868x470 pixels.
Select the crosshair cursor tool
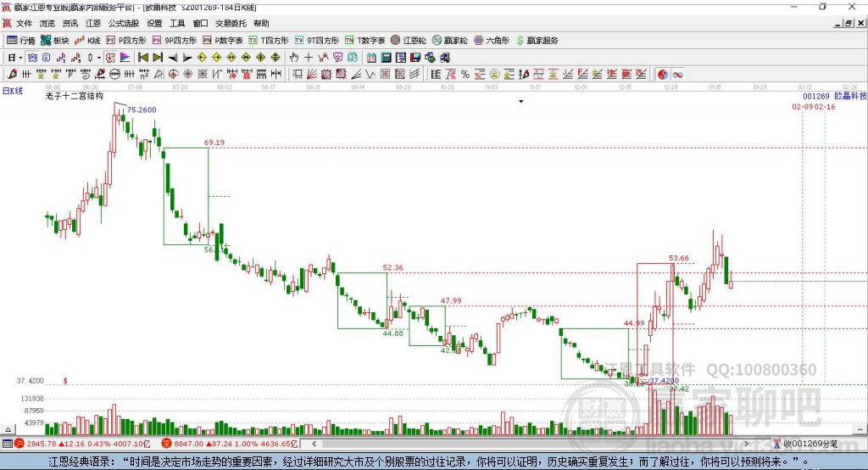309,58
